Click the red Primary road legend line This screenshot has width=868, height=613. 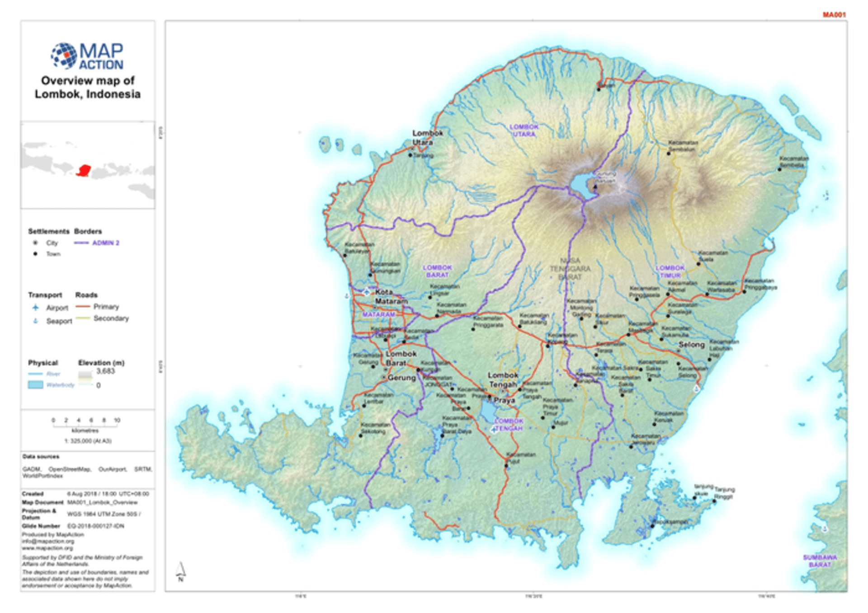pos(83,307)
